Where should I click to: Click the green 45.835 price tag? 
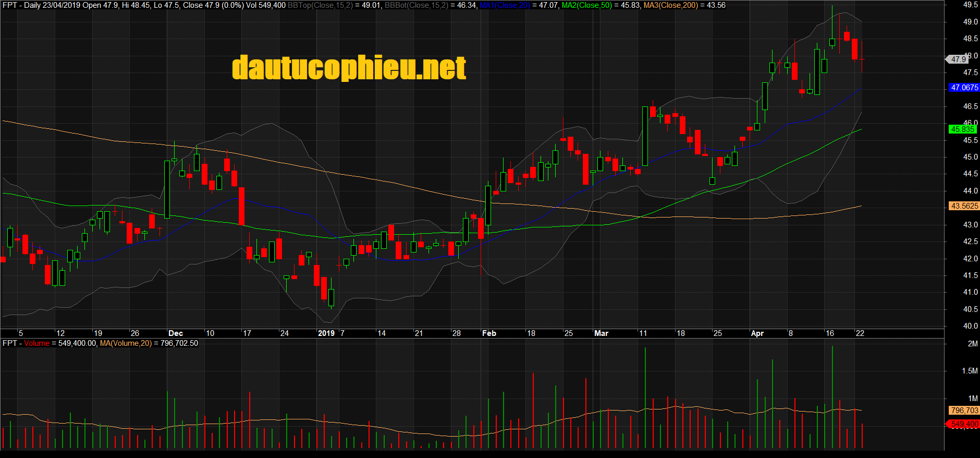(x=962, y=129)
